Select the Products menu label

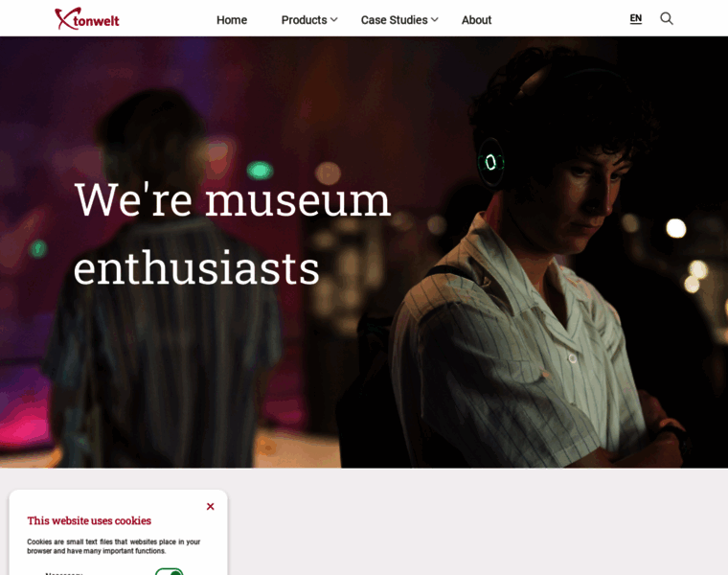[x=304, y=20]
